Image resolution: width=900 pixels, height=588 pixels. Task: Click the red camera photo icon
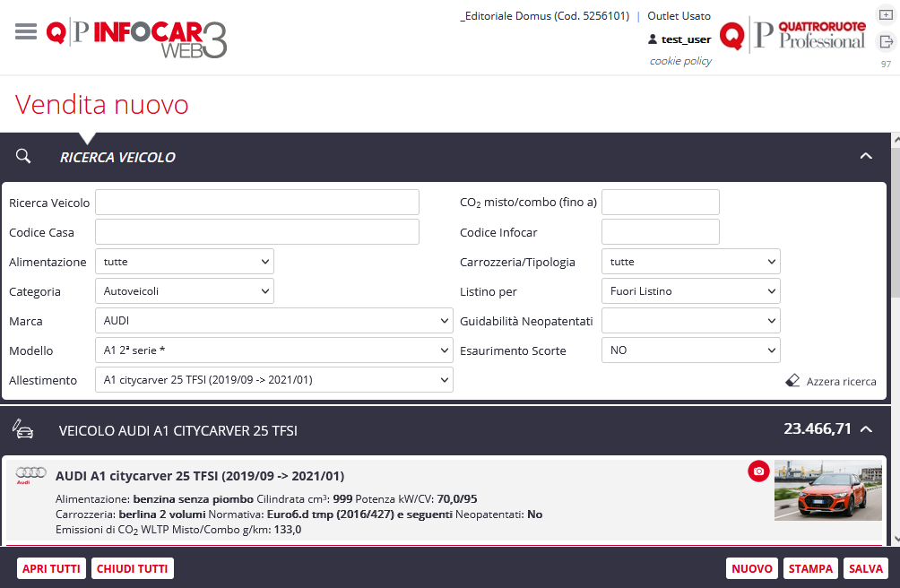[x=758, y=471]
